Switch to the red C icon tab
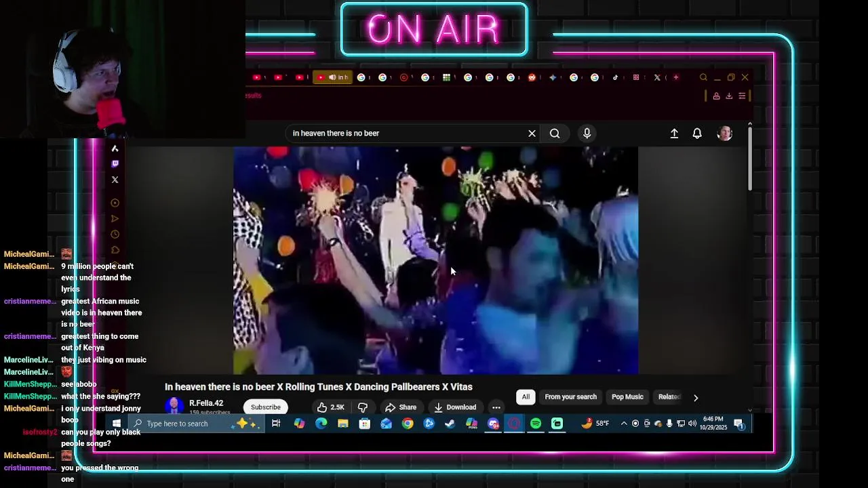868x488 pixels. click(x=404, y=77)
